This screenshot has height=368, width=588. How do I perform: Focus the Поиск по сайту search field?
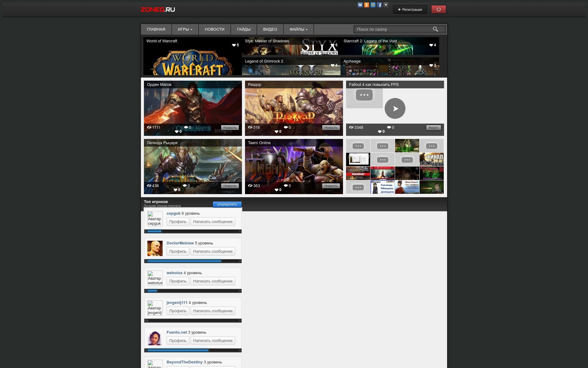[x=393, y=29]
